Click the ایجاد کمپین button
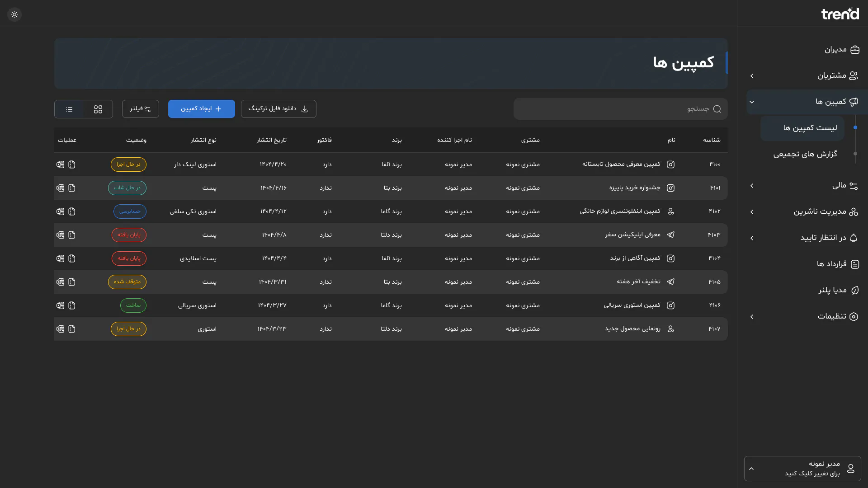868x488 pixels. pos(202,109)
